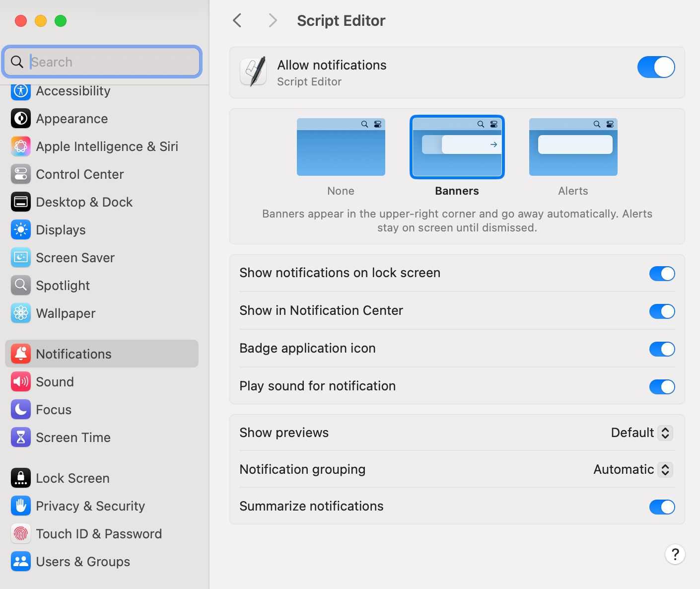Click Privacy & Security label

click(x=90, y=506)
